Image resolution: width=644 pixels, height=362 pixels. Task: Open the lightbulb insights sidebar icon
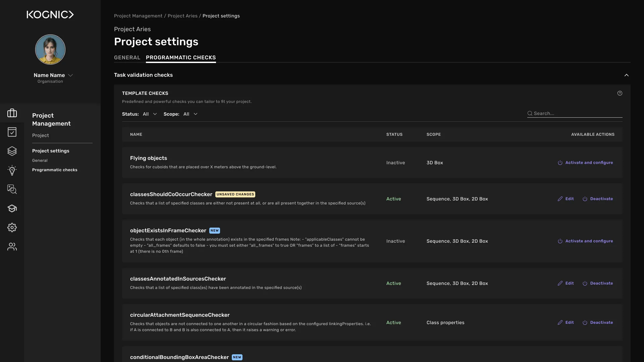point(12,170)
